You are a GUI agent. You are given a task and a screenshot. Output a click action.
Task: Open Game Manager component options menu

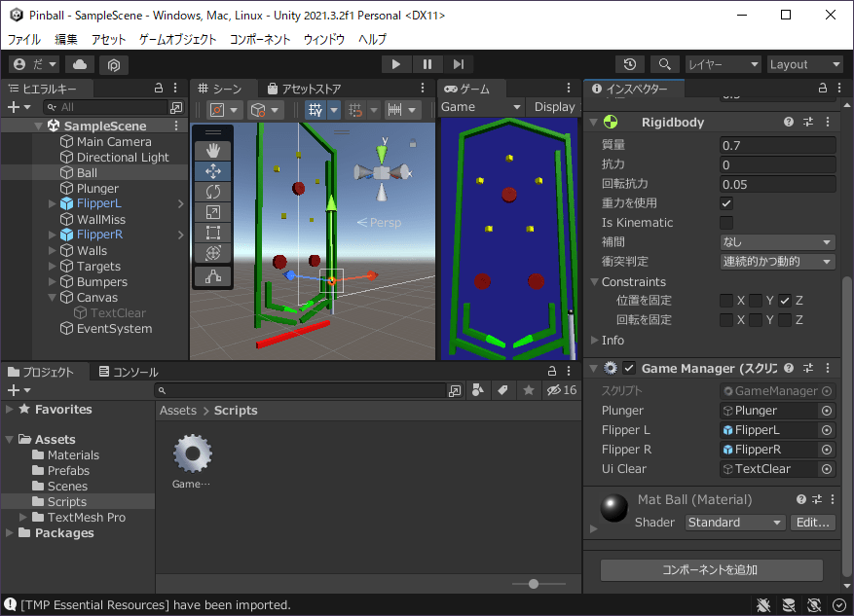(828, 369)
